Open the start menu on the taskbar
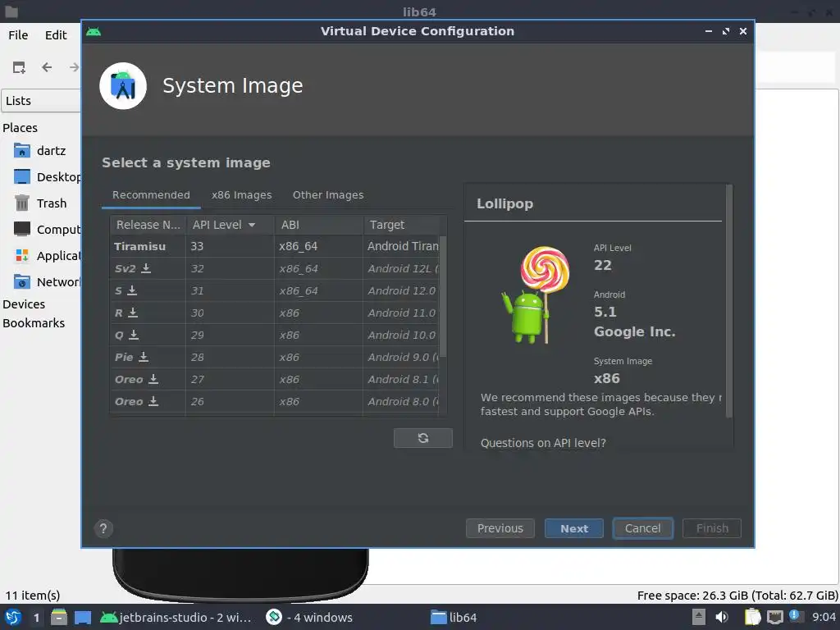Viewport: 840px width, 630px height. [x=13, y=617]
